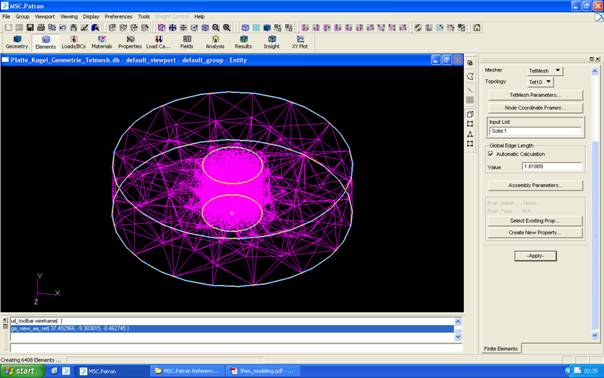Click the command-line input field
This screenshot has height=378, width=604.
236,348
